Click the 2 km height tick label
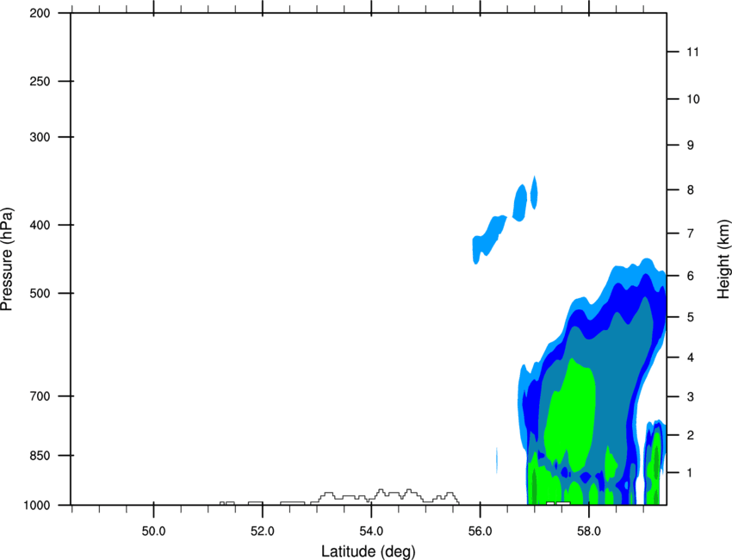This screenshot has width=732, height=560. [691, 435]
